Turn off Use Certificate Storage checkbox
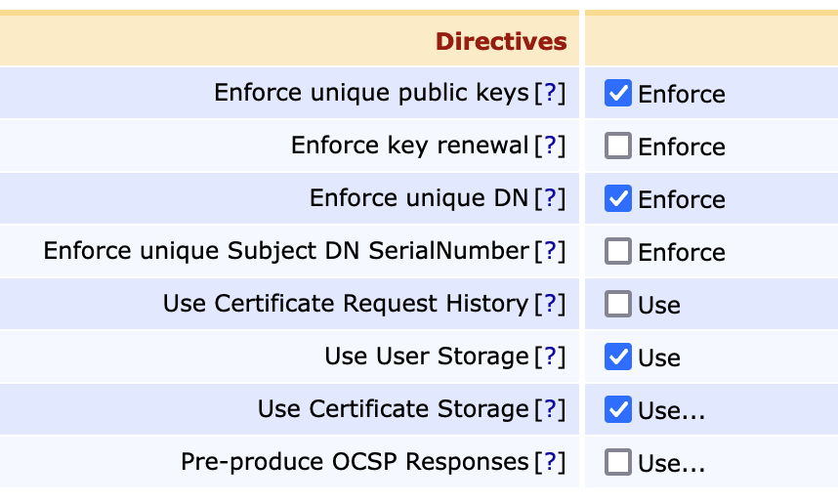The height and width of the screenshot is (504, 838). tap(618, 410)
